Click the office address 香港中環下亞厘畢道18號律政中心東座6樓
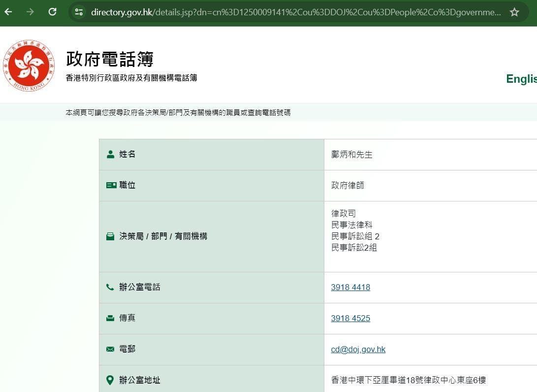The height and width of the screenshot is (392, 537). coord(409,380)
